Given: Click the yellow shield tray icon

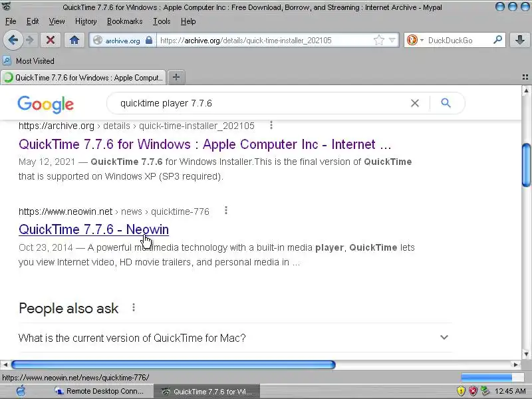Looking at the screenshot, I should pyautogui.click(x=461, y=391).
